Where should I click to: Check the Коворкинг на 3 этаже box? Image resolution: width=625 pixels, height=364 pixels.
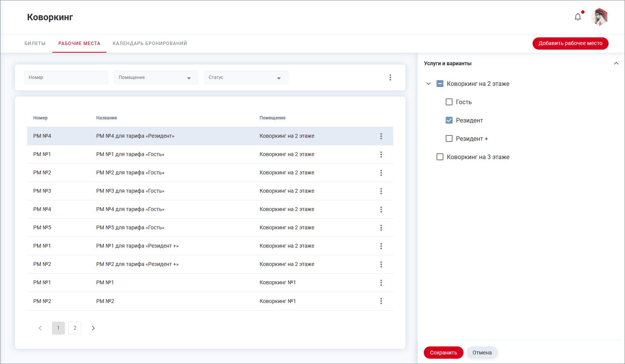pyautogui.click(x=440, y=157)
